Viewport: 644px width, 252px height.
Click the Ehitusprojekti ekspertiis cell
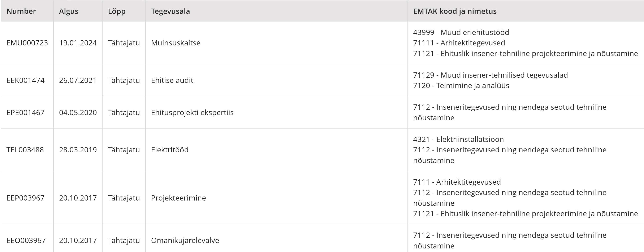(192, 113)
